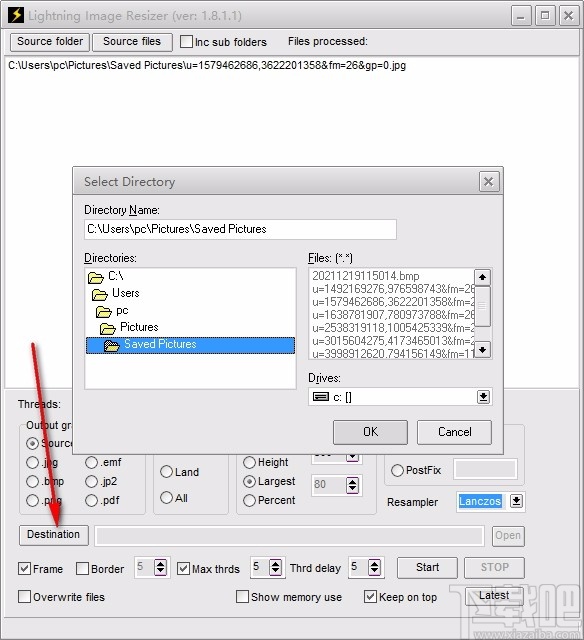
Task: Select the Saved Pictures folder
Action: point(190,345)
